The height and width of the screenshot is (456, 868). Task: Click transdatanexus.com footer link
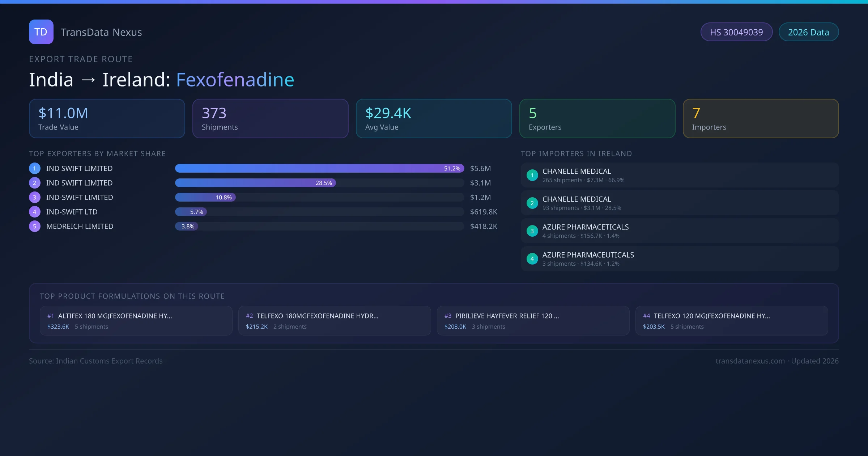tap(750, 361)
